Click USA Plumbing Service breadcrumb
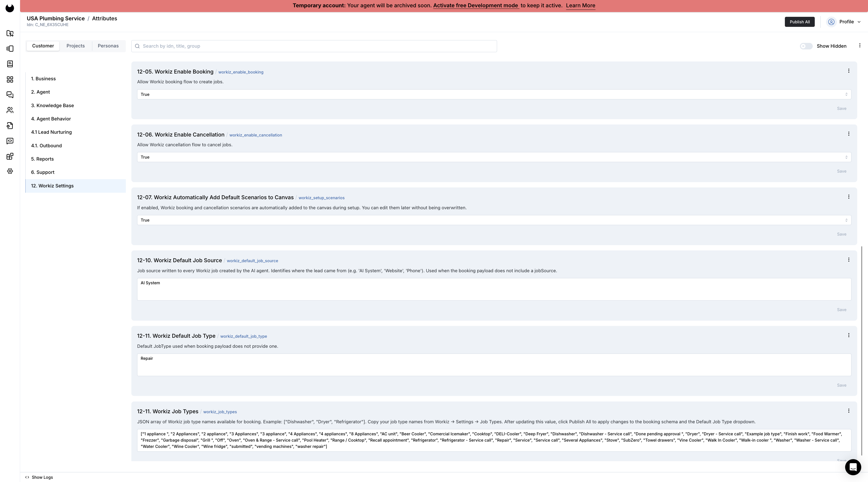The width and height of the screenshot is (868, 482). [56, 19]
